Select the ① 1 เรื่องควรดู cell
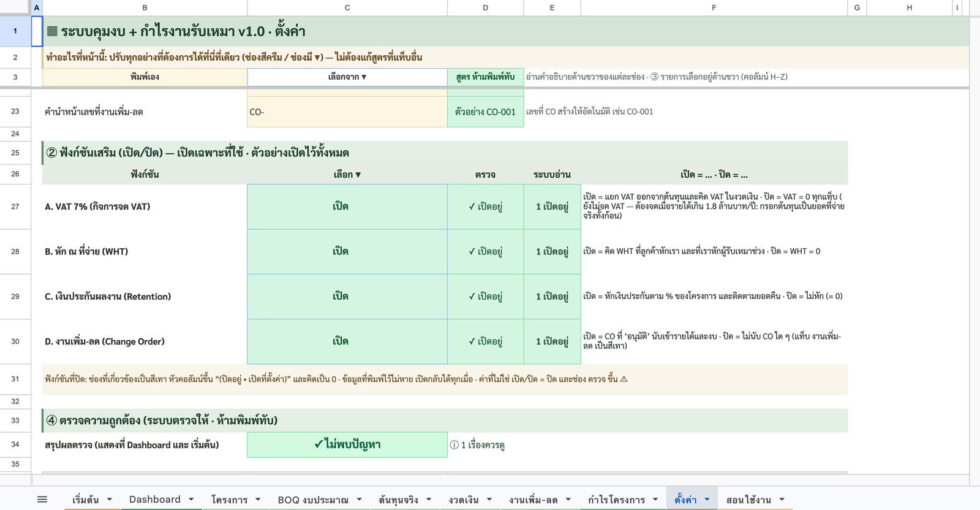 [x=477, y=445]
